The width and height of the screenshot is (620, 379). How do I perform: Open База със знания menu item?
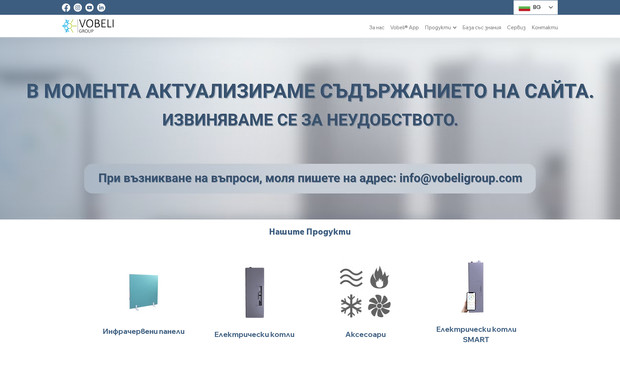[482, 28]
